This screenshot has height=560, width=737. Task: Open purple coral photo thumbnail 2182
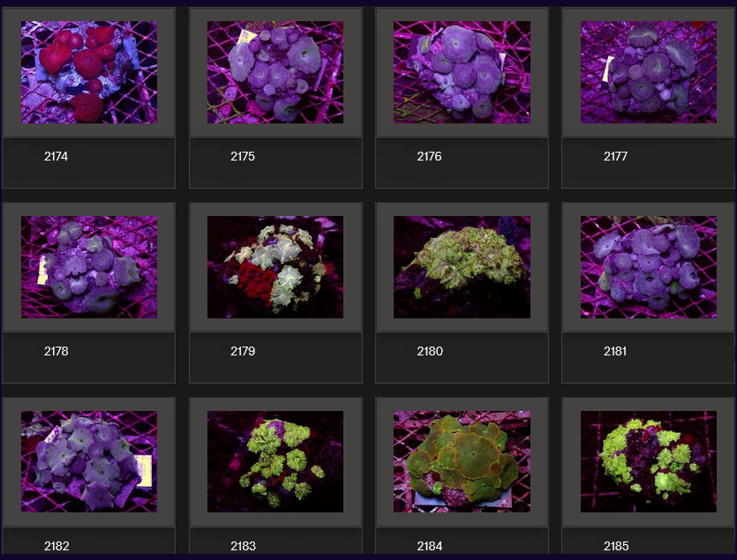(89, 461)
